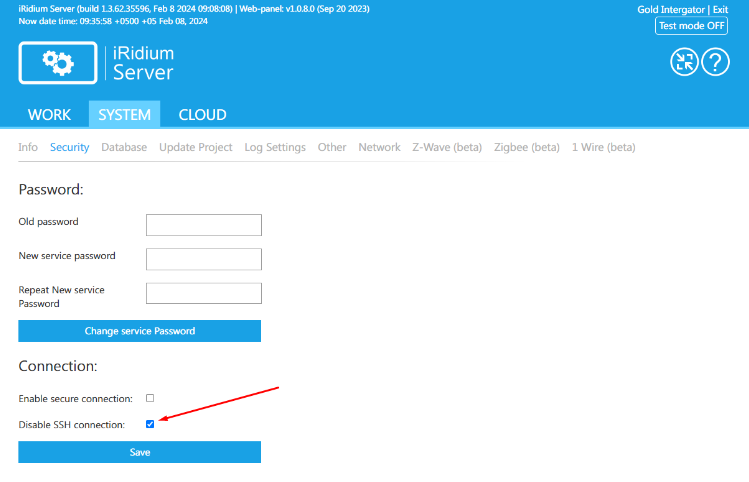
Task: Uncheck Disable SSH connection checkbox
Action: [150, 424]
